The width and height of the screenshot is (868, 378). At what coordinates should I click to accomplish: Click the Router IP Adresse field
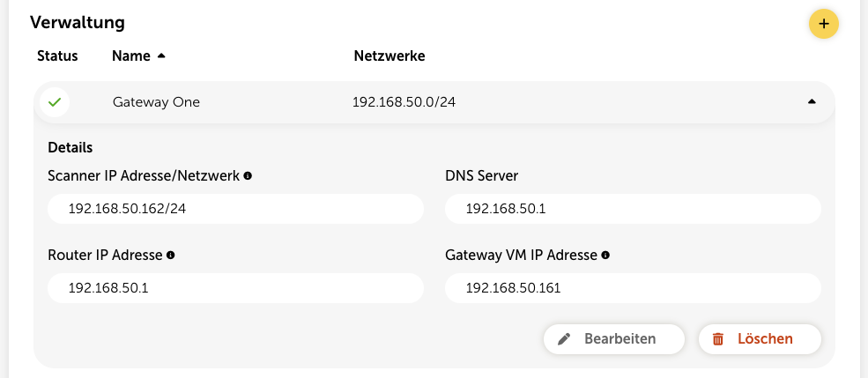pos(235,288)
